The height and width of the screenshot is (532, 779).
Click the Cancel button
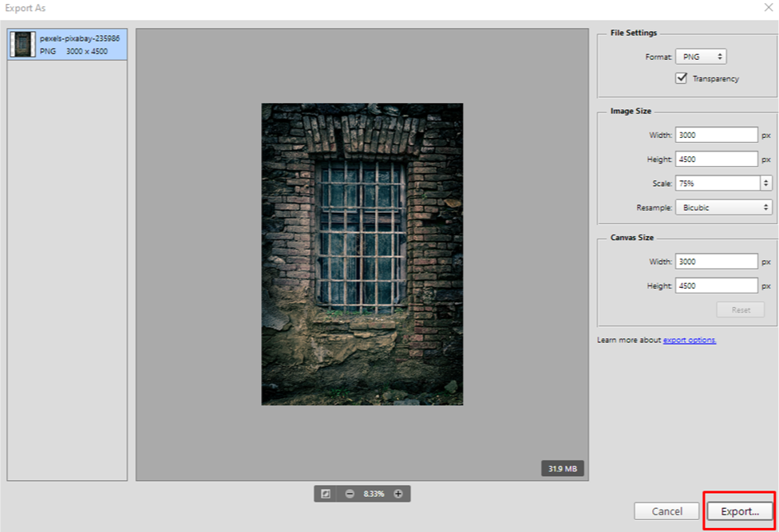[666, 511]
